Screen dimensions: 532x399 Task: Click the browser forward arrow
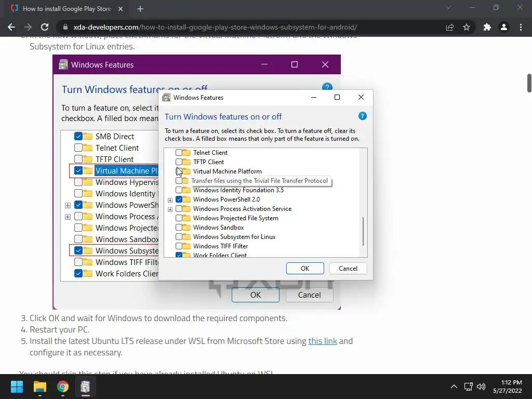pyautogui.click(x=28, y=27)
